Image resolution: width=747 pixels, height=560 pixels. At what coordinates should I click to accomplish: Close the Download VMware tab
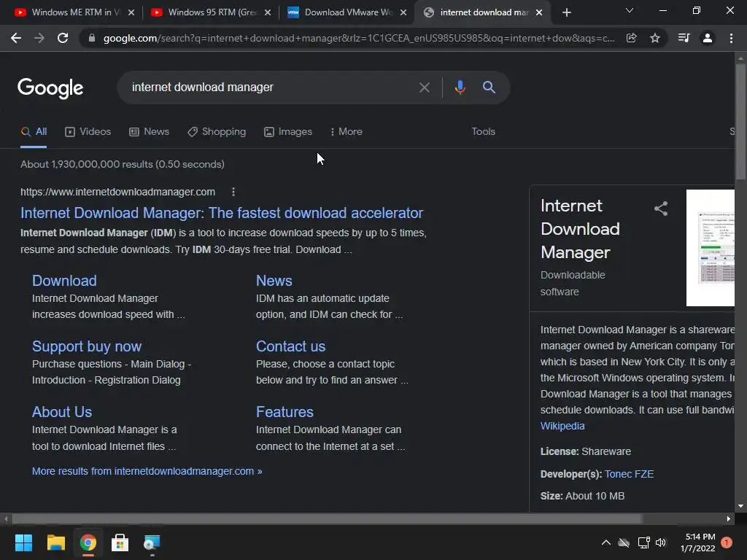[x=403, y=12]
